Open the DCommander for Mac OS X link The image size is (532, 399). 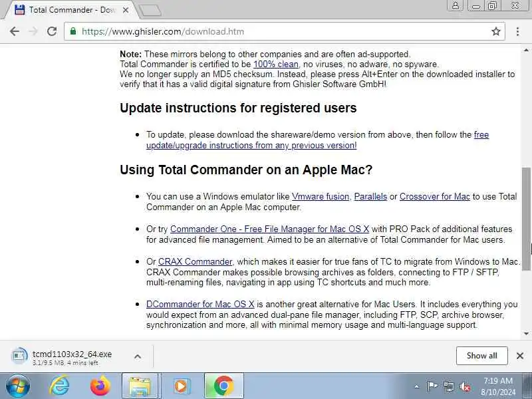click(x=200, y=304)
